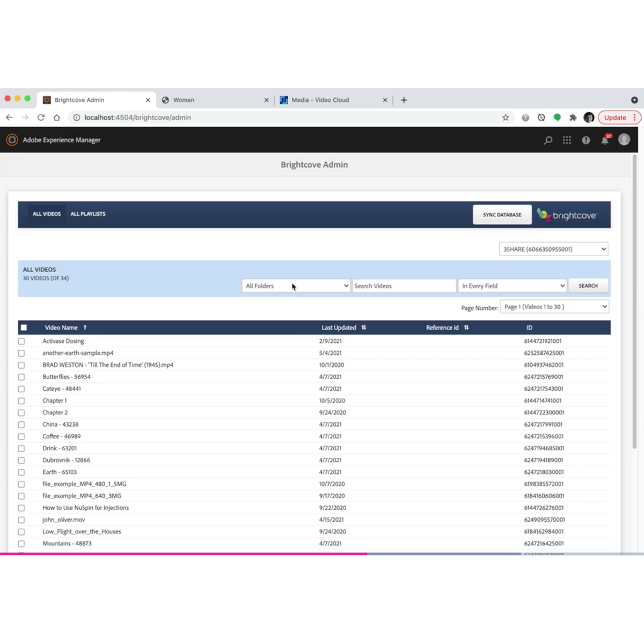Open the AEM solutions grid icon
This screenshot has height=644, width=644.
coord(567,140)
